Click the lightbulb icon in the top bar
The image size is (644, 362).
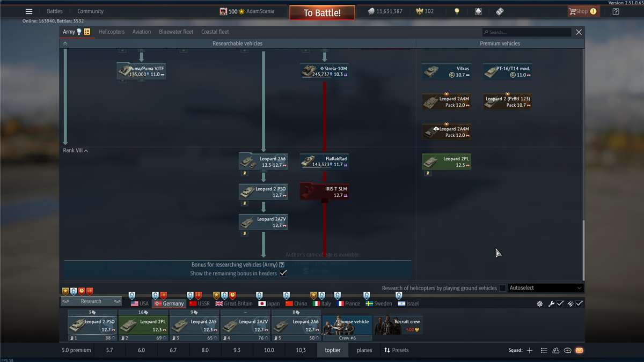[x=457, y=11]
